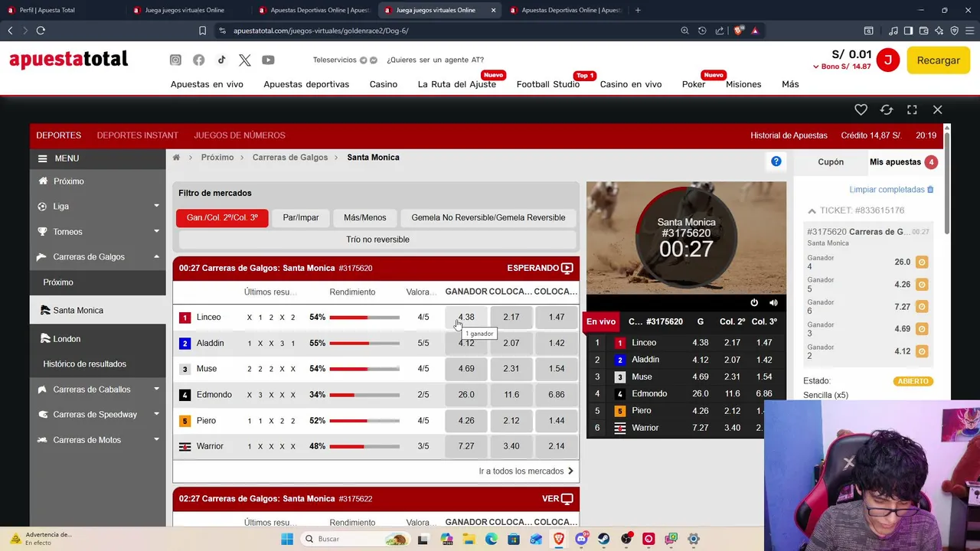Open the X (Twitter) social icon

pos(245,60)
